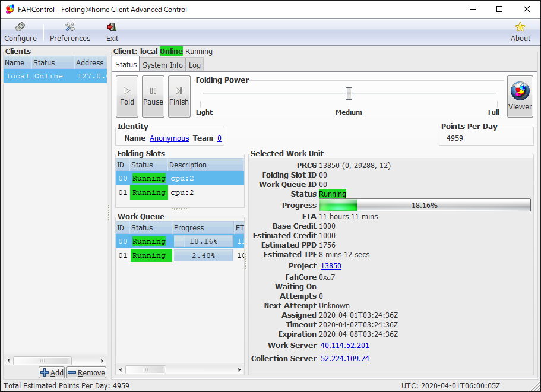This screenshot has height=392, width=541.
Task: Click Folding Slots Description column header
Action: [x=205, y=165]
